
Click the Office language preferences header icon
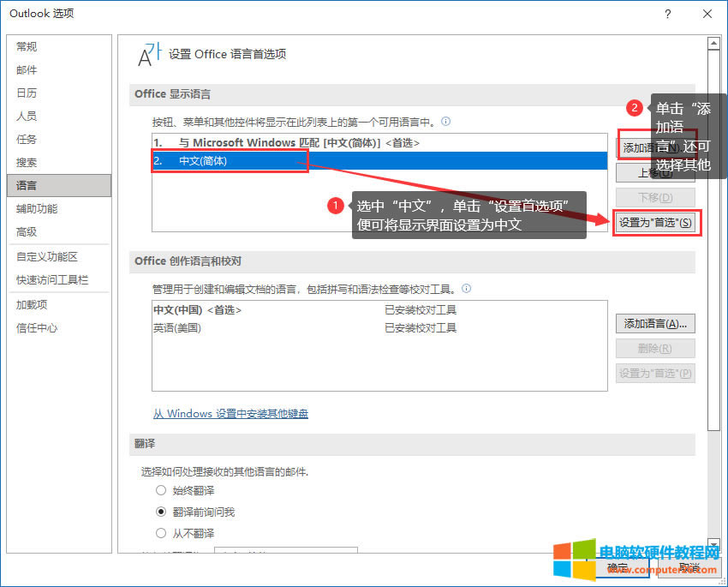(150, 54)
